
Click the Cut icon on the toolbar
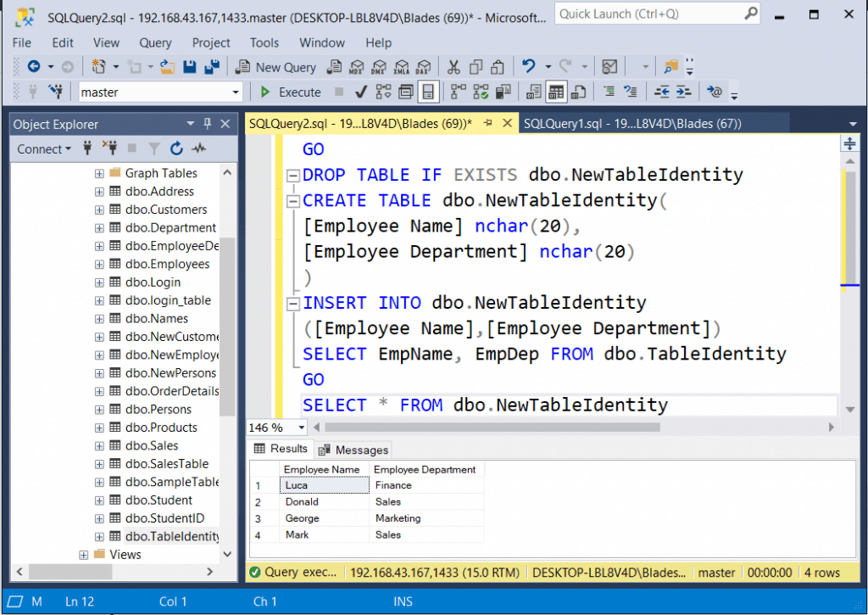pyautogui.click(x=453, y=67)
